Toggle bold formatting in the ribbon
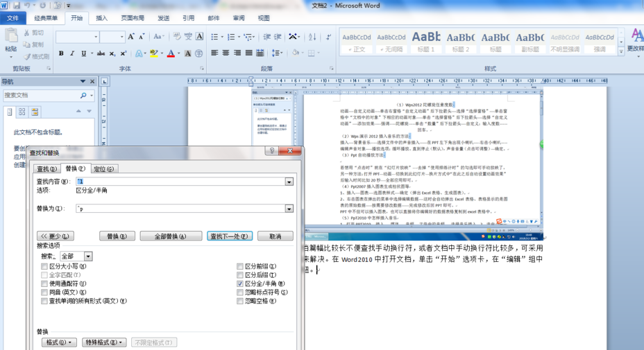Image resolution: width=644 pixels, height=350 pixels. (x=61, y=53)
